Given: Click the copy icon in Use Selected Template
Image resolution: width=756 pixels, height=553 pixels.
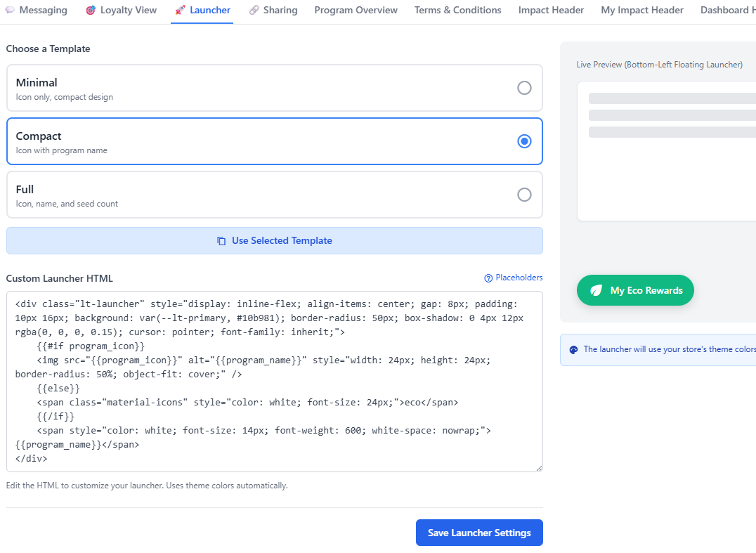Looking at the screenshot, I should click(222, 241).
